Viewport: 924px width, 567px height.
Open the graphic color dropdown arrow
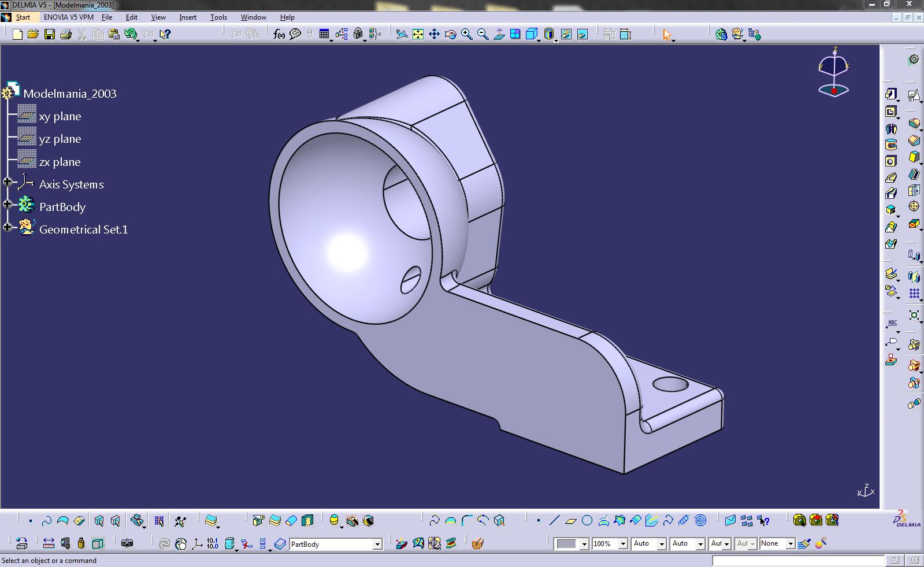tap(584, 544)
